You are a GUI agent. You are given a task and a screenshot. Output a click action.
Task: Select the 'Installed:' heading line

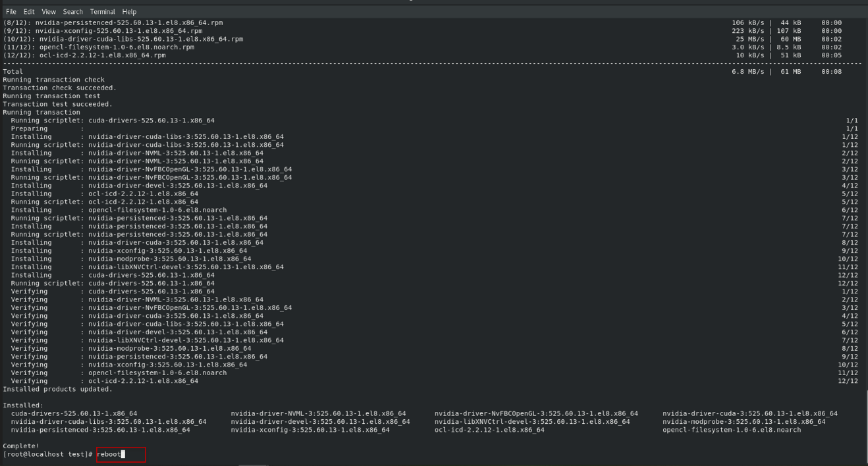tap(23, 405)
